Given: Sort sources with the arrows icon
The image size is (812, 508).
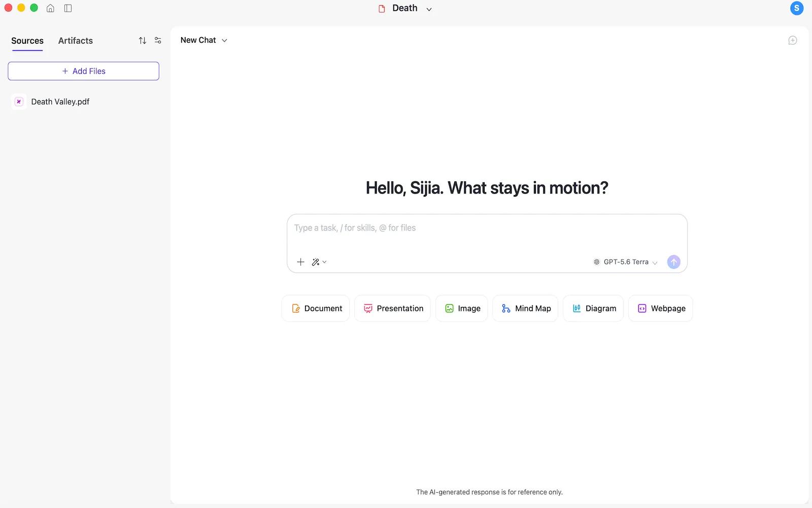Looking at the screenshot, I should point(143,41).
